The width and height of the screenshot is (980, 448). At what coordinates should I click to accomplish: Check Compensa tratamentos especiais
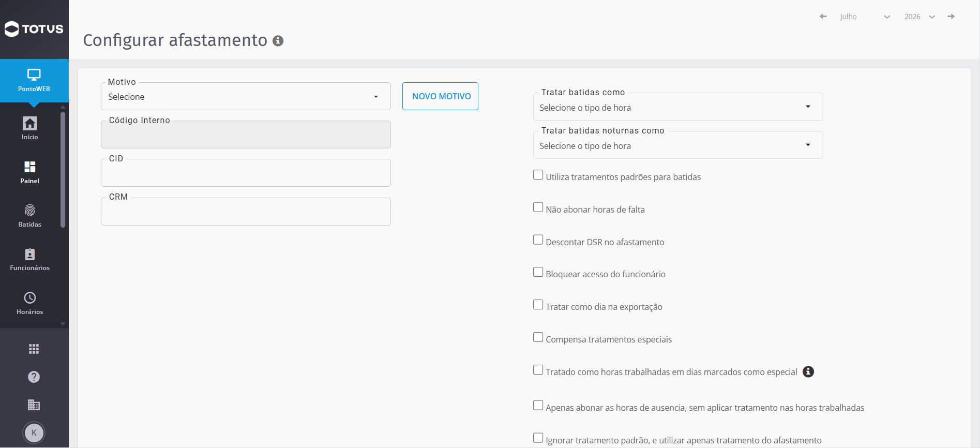click(x=538, y=337)
